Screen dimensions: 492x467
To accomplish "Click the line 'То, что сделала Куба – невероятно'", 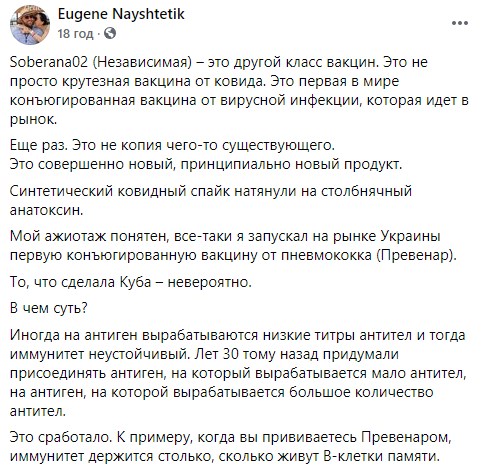I will (131, 282).
